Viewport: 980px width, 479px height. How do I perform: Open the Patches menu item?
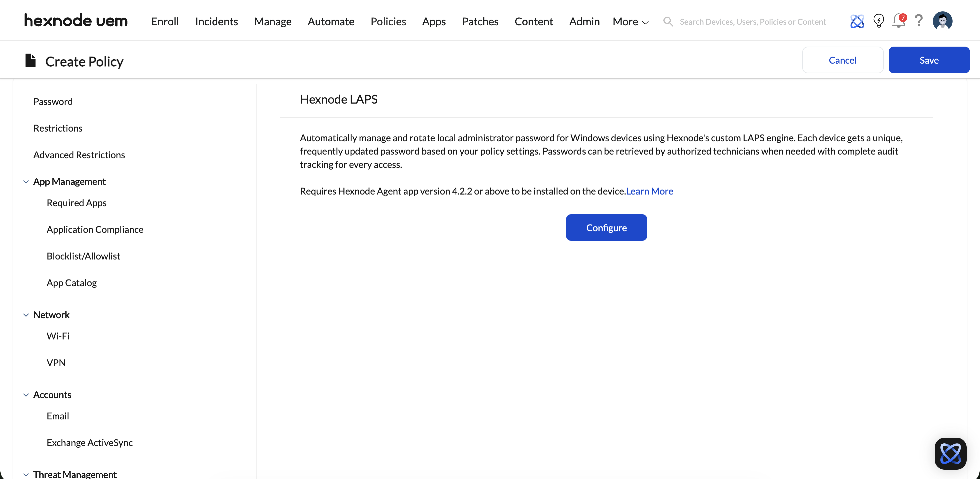(x=480, y=22)
